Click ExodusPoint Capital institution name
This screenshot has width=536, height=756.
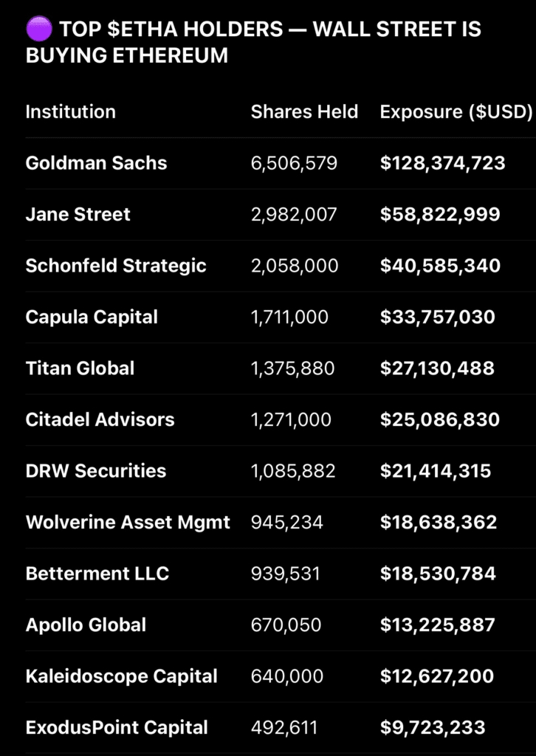[x=117, y=728]
